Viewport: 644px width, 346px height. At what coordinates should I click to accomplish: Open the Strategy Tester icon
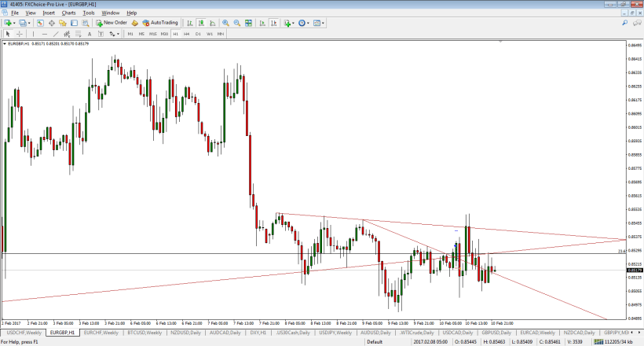click(85, 23)
